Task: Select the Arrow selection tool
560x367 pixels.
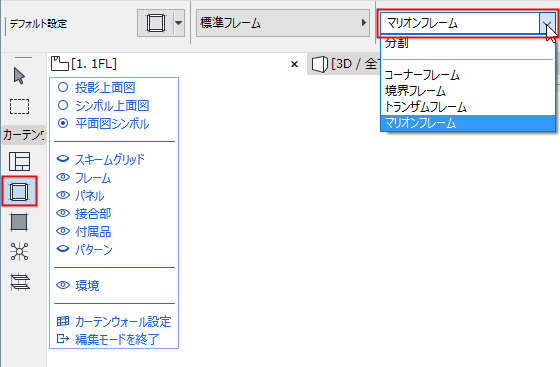Action: (x=19, y=76)
